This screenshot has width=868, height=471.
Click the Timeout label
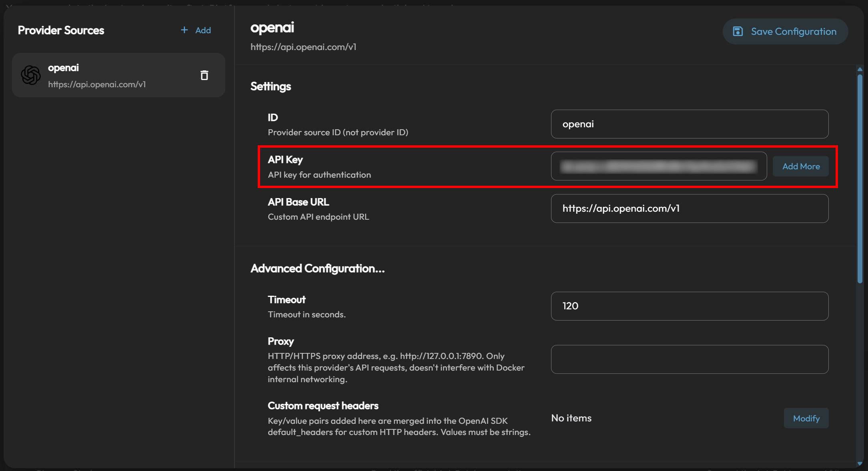click(287, 300)
